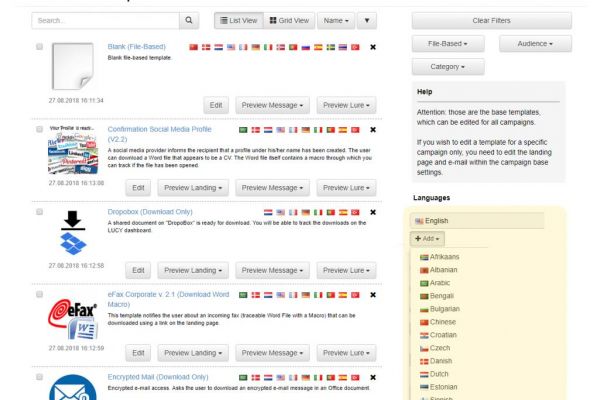Select checkbox for Encrypted Mail template
600x400 pixels.
[39, 377]
